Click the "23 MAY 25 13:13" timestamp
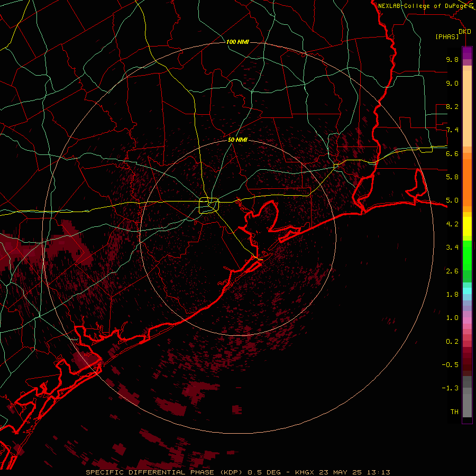Image resolution: width=476 pixels, height=476 pixels. (x=354, y=472)
